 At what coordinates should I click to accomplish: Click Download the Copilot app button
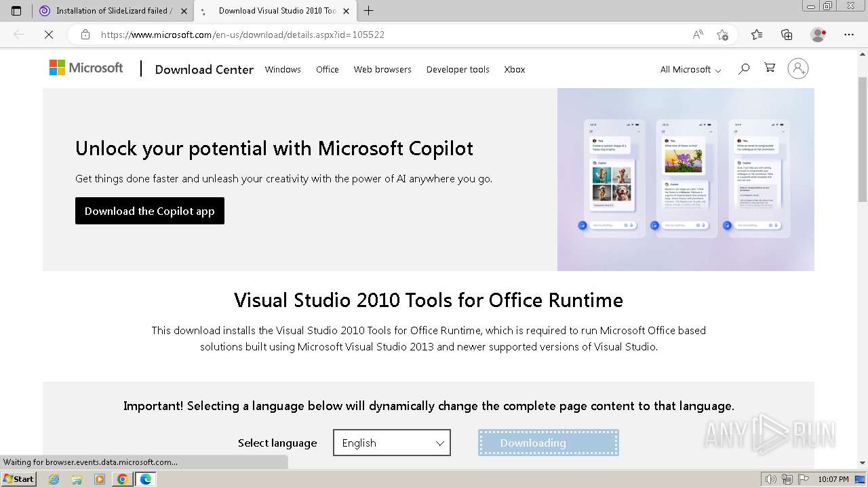pyautogui.click(x=150, y=211)
